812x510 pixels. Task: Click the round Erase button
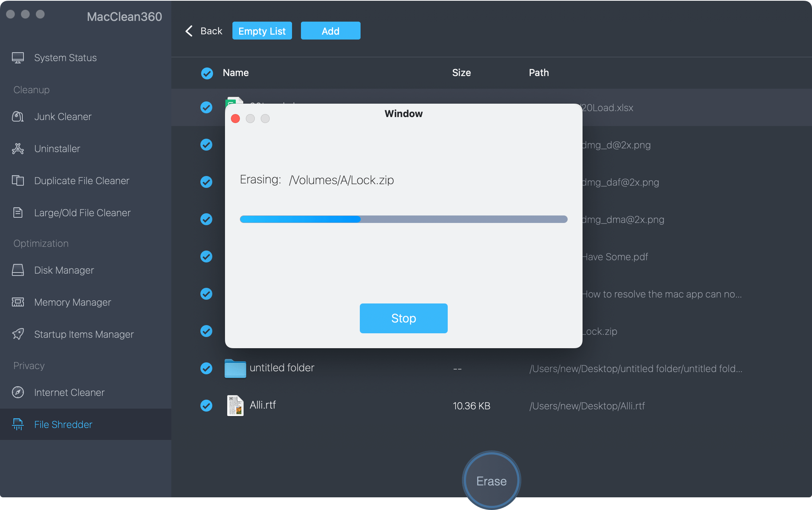[x=491, y=481]
